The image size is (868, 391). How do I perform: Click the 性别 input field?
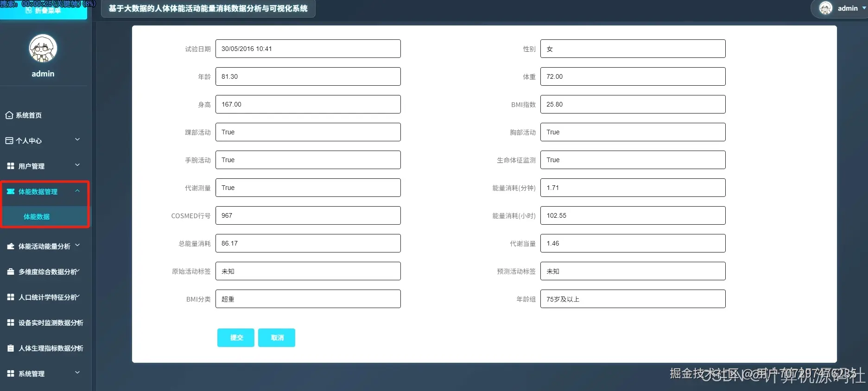633,49
